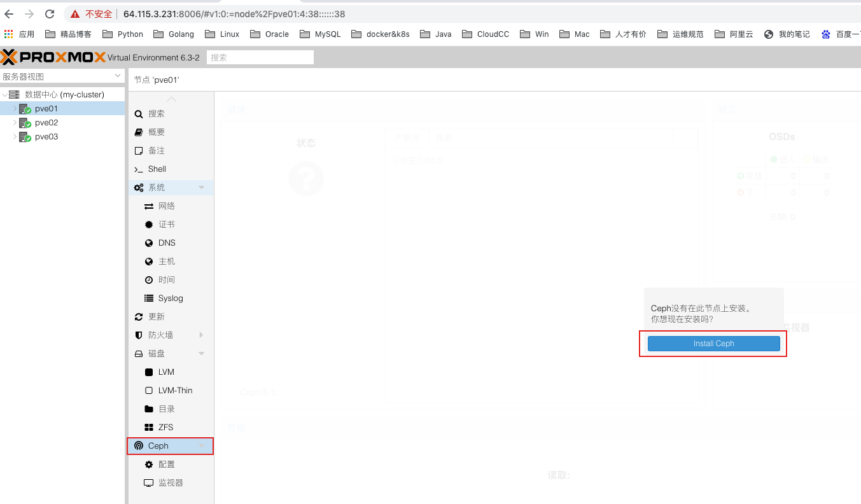The width and height of the screenshot is (861, 504).
Task: Open 搜索 in the node menu
Action: pos(171,114)
